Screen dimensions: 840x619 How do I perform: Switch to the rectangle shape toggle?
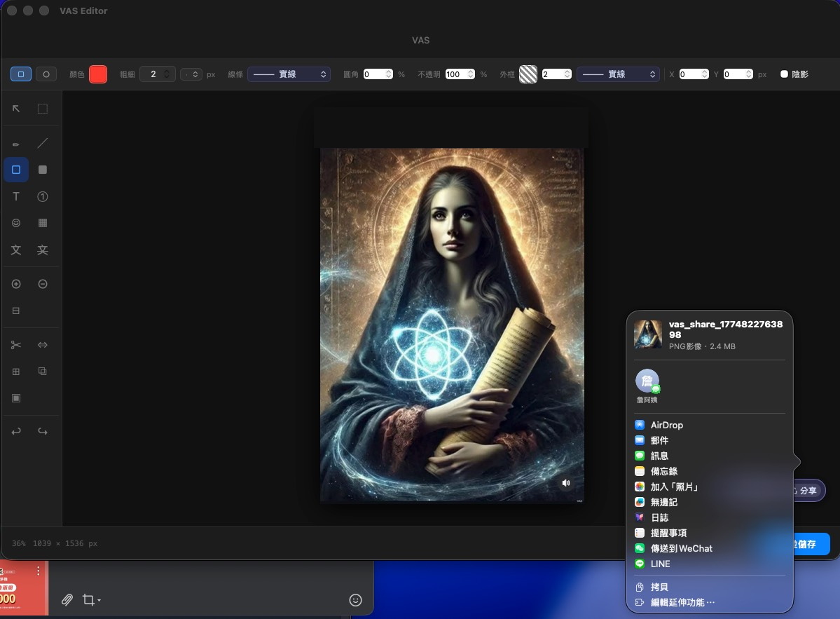pyautogui.click(x=21, y=74)
